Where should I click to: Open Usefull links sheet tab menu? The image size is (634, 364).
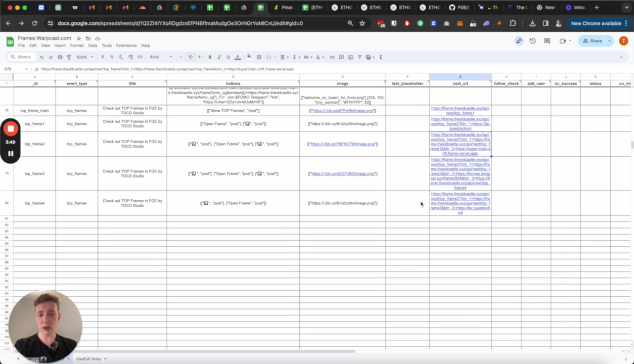coord(105,359)
